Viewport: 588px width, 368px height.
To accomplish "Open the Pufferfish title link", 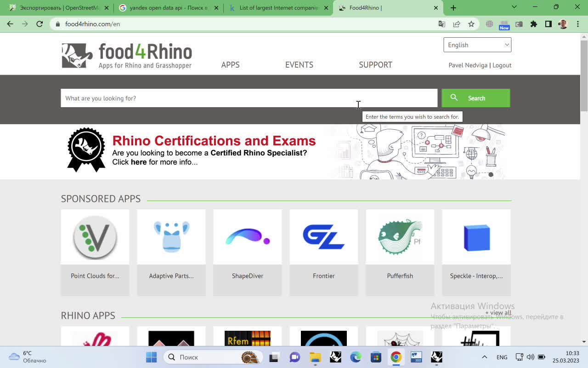I will 400,276.
